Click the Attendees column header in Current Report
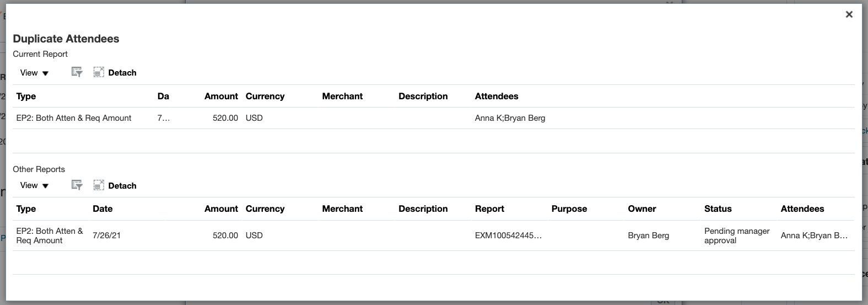 coord(496,96)
